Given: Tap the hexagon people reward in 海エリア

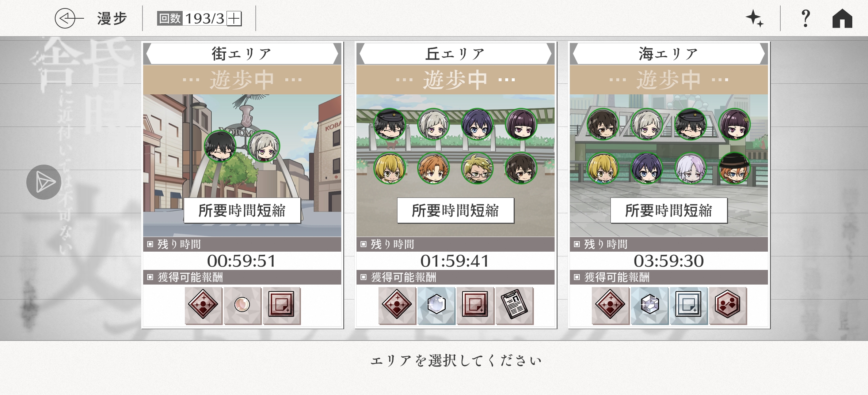Looking at the screenshot, I should 728,306.
